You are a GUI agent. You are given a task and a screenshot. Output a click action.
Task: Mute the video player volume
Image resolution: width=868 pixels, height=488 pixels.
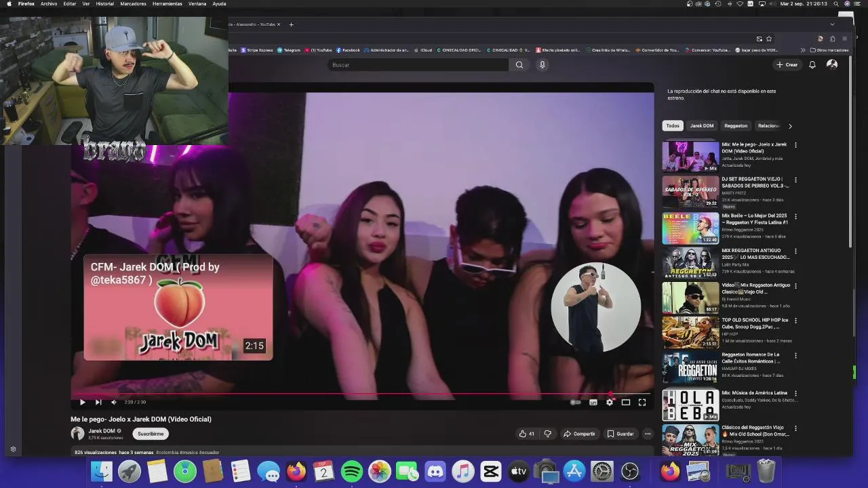pyautogui.click(x=113, y=402)
